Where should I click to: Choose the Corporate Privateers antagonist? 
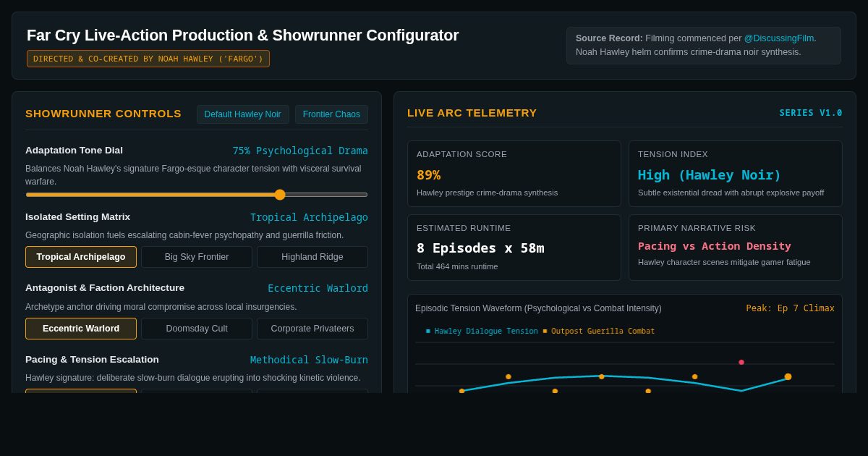(x=312, y=329)
